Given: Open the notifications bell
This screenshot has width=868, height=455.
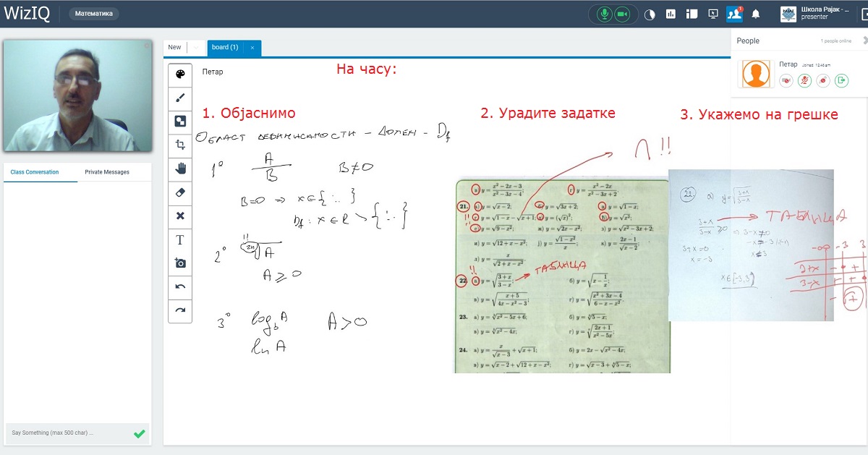Looking at the screenshot, I should tap(756, 14).
